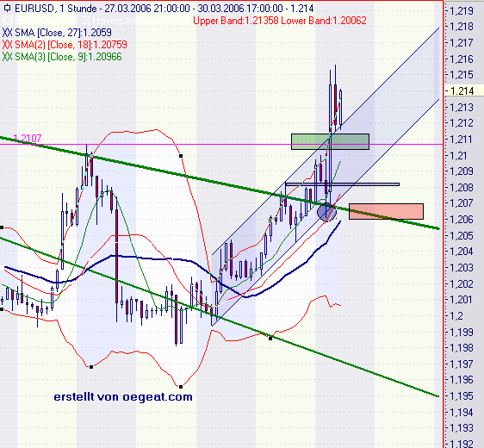Click the 1,204 price axis label

point(462,252)
